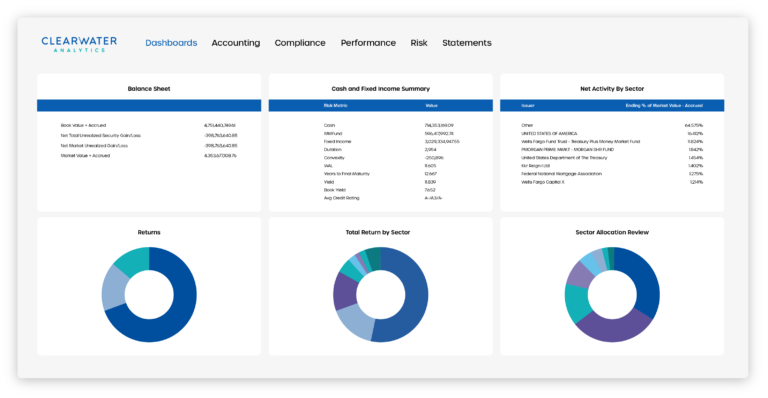Click the Book Yield metric row
768x398 pixels.
tap(380, 190)
